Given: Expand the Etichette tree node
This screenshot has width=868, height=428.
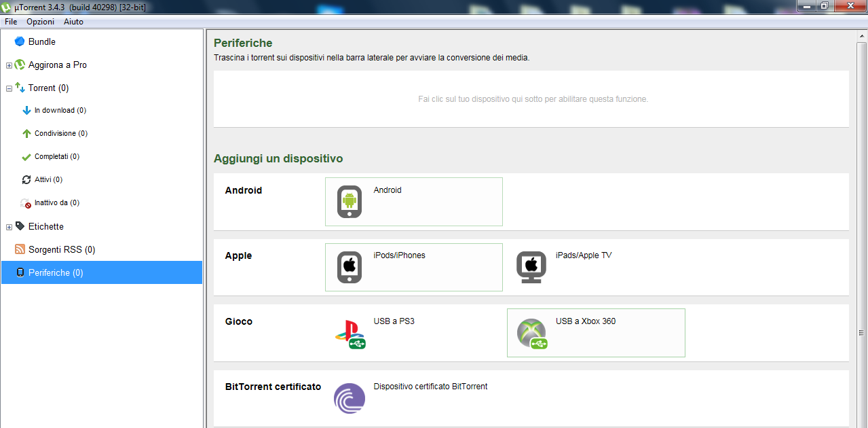Looking at the screenshot, I should point(9,227).
